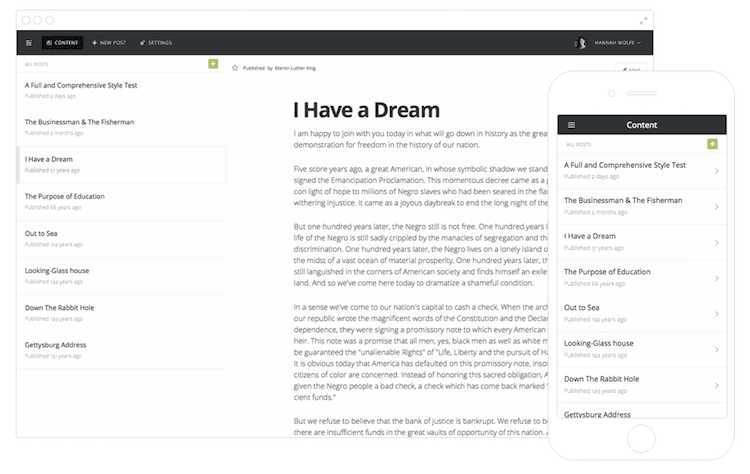Open the hamburger menu on the phone
750x474 pixels.
tap(571, 125)
